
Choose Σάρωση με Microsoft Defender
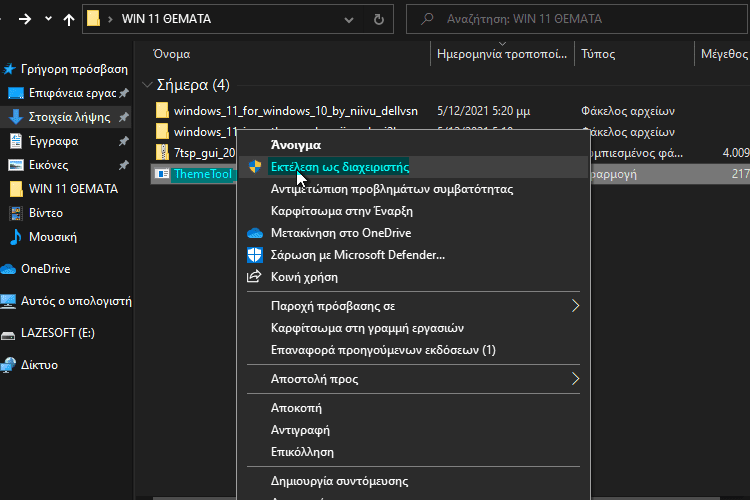[358, 255]
